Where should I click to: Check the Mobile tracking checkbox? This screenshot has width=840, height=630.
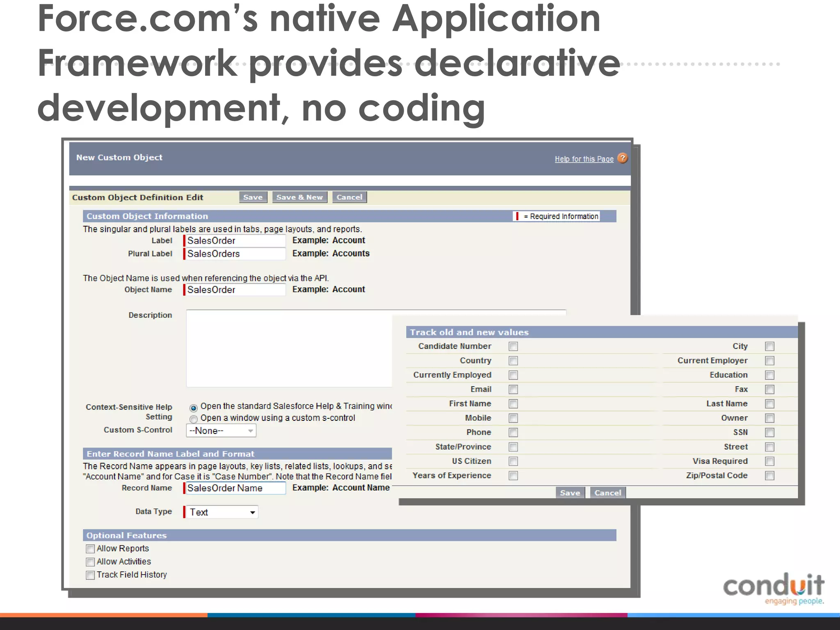(513, 418)
